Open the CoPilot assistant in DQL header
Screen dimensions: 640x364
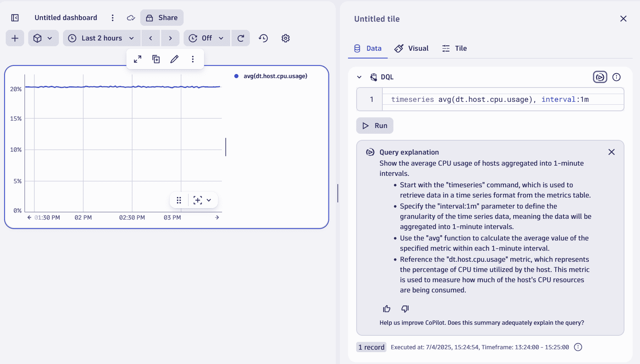tap(600, 77)
